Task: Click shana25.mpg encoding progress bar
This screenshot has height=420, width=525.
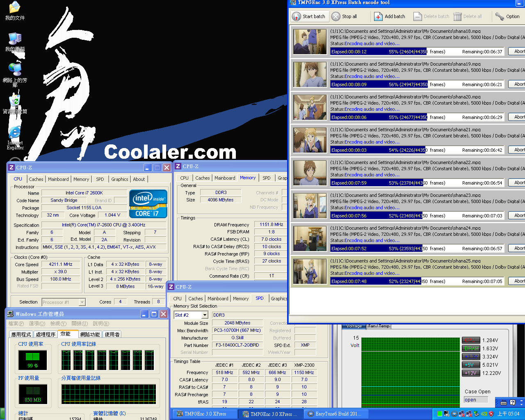Action: [417, 281]
